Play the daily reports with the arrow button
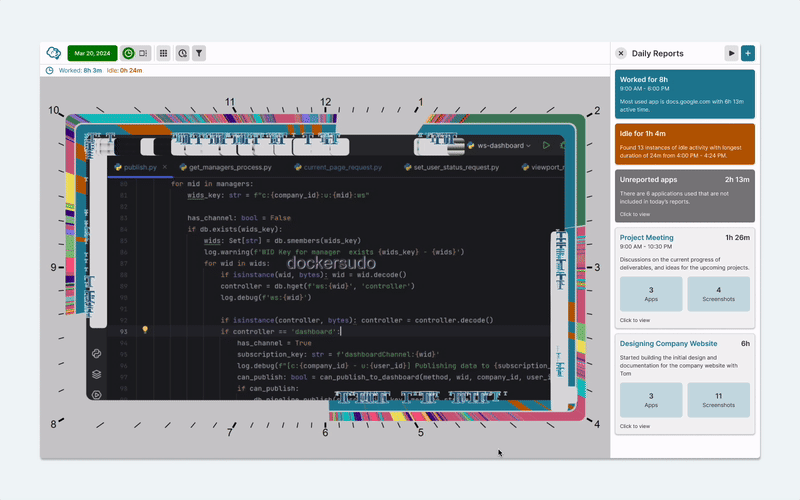The width and height of the screenshot is (800, 500). click(x=731, y=53)
